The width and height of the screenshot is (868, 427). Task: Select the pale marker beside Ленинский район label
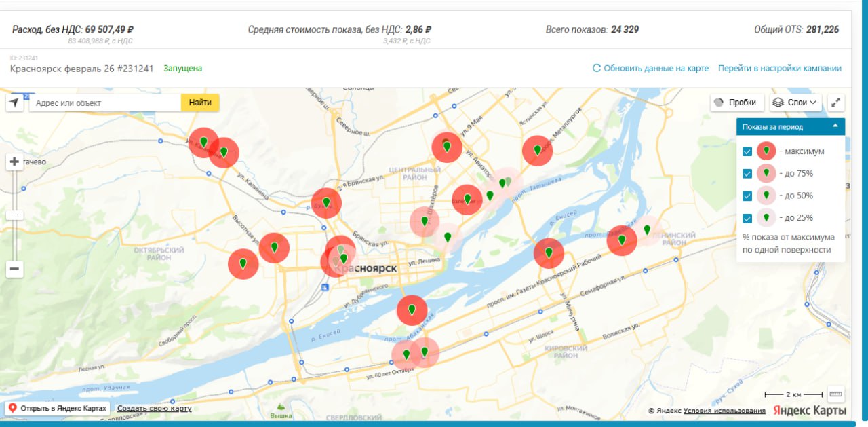click(x=647, y=230)
